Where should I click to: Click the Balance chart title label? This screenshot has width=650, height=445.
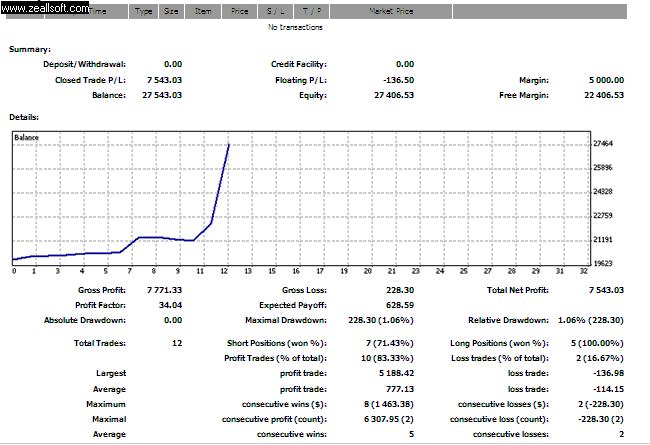27,138
